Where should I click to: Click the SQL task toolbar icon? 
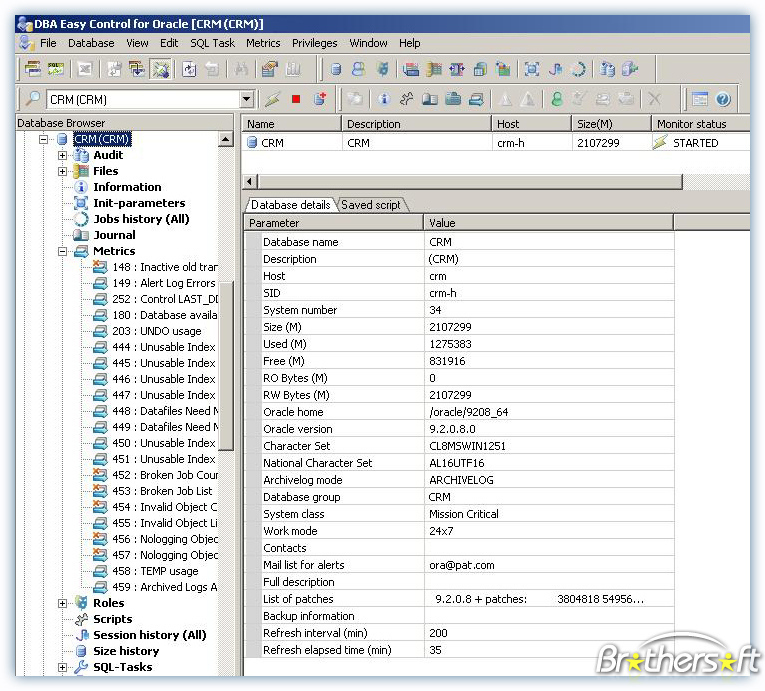point(55,69)
